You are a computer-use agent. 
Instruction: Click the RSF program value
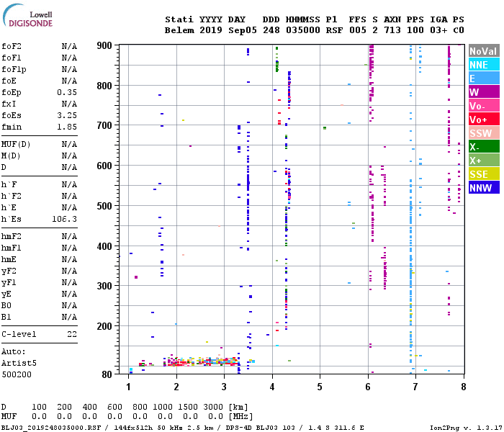334,30
